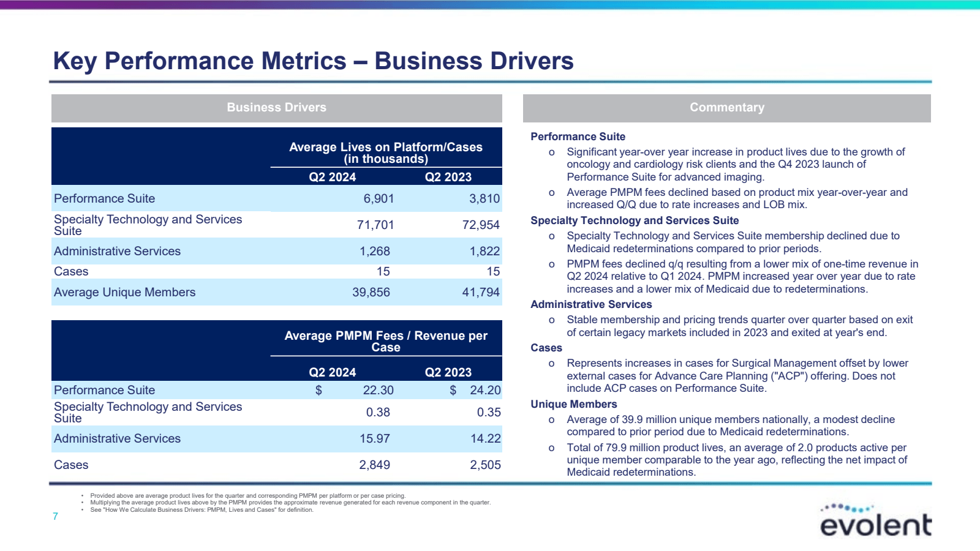Click the 'Average PMPM Fees / Revenue per Case' heading

386,342
